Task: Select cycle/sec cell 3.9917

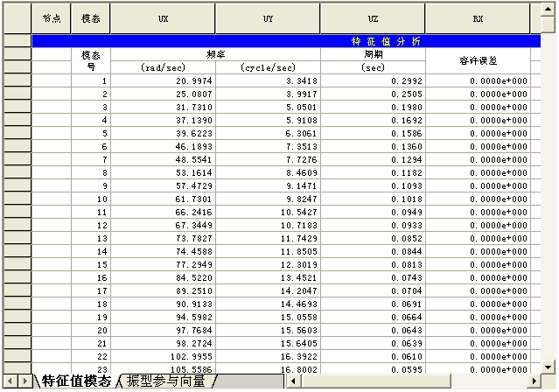Action: pos(268,94)
